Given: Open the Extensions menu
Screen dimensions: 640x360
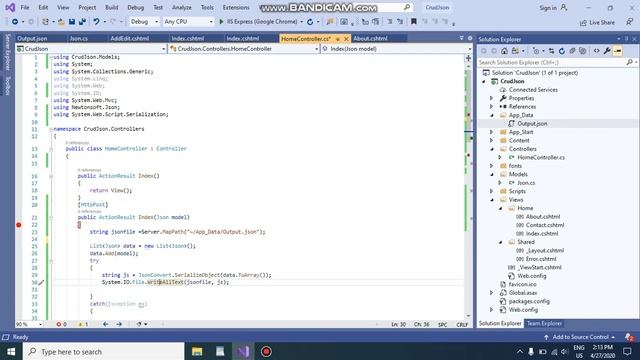Looking at the screenshot, I should (236, 8).
